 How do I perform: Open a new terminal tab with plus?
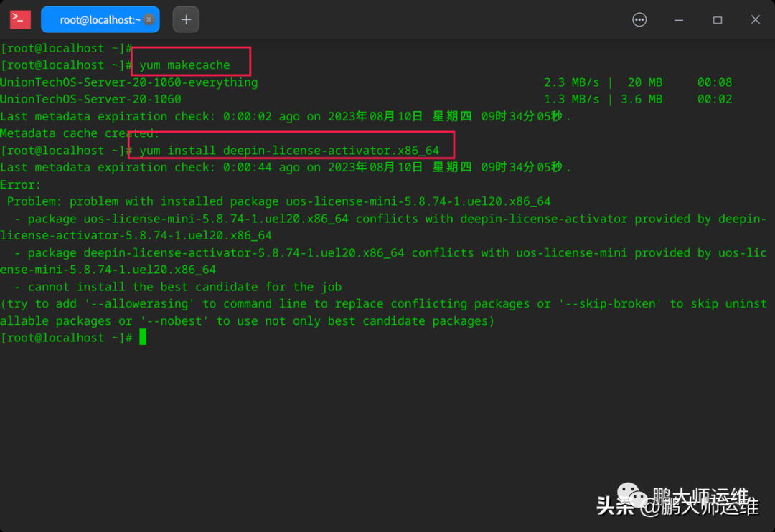(x=186, y=20)
